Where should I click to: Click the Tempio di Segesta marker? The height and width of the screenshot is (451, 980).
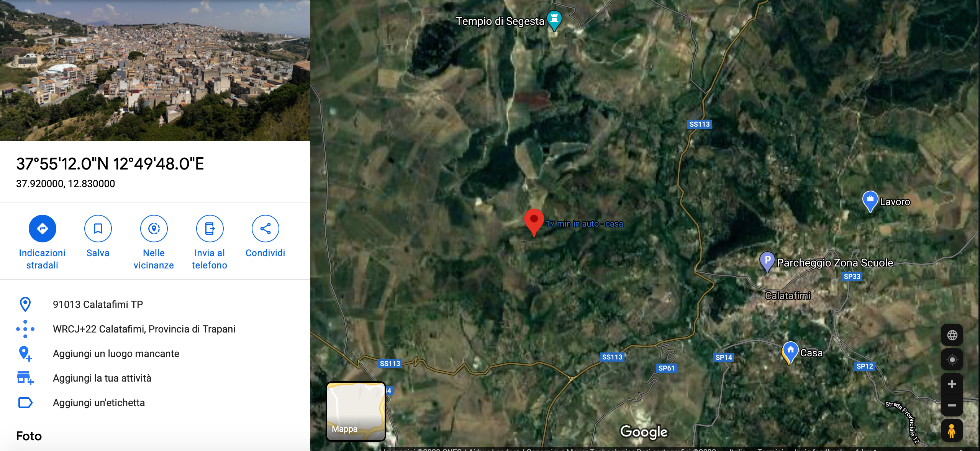554,21
